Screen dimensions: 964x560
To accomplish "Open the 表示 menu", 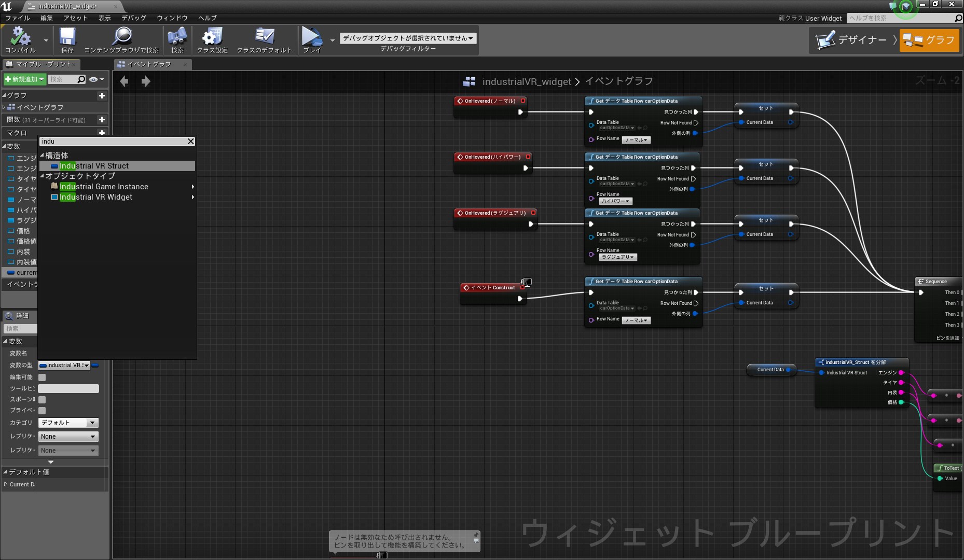I will (105, 18).
